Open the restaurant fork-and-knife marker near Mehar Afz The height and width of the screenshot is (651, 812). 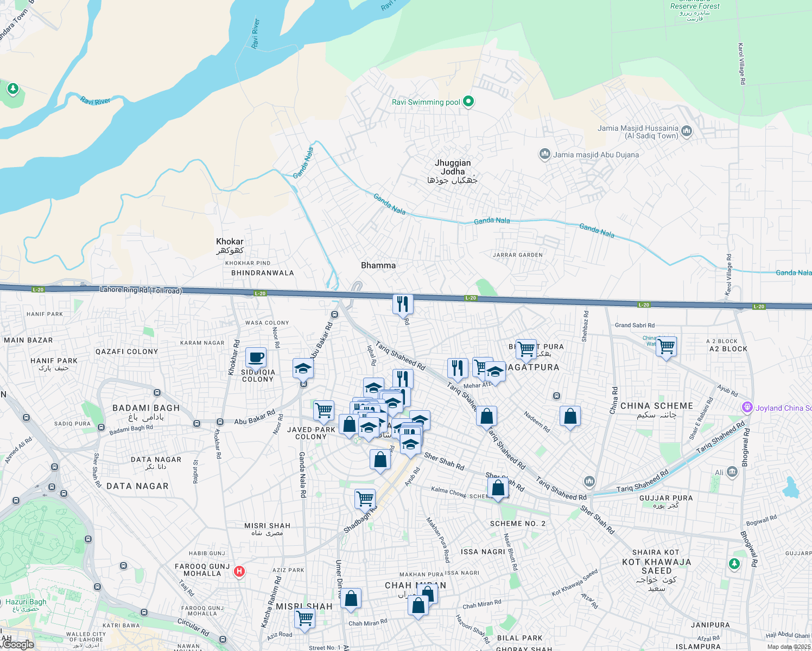(x=458, y=368)
